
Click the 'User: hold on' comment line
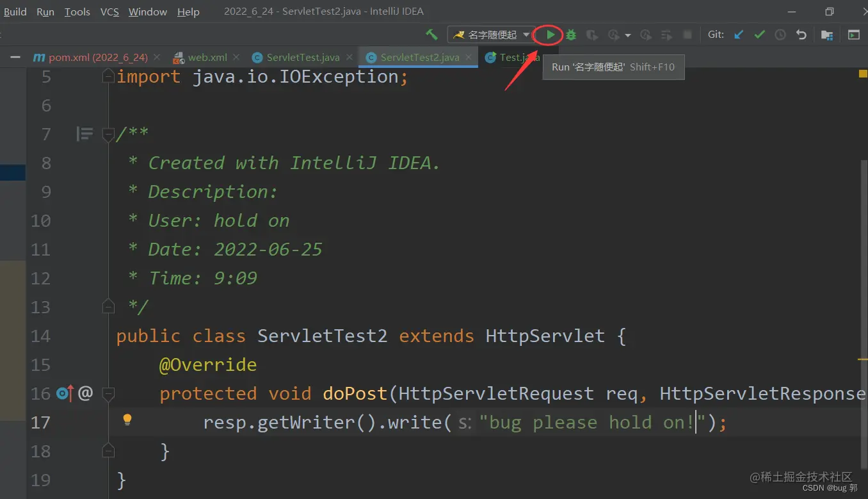tap(209, 220)
